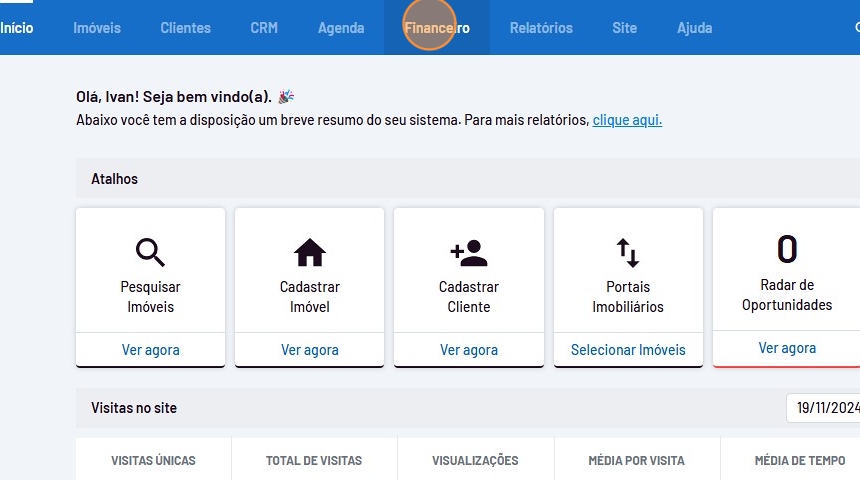The width and height of the screenshot is (860, 480).
Task: Go to the Clientes menu
Action: 185,28
